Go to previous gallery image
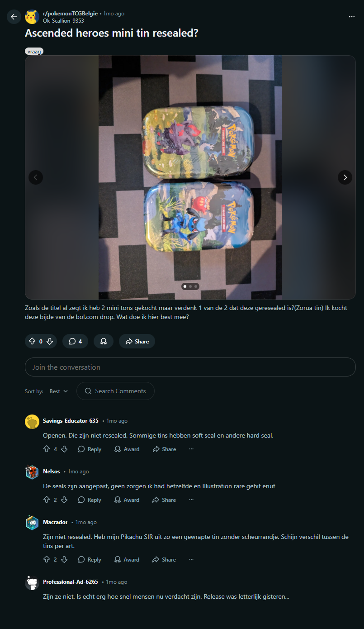Viewport: 364px width, 629px height. coord(36,177)
